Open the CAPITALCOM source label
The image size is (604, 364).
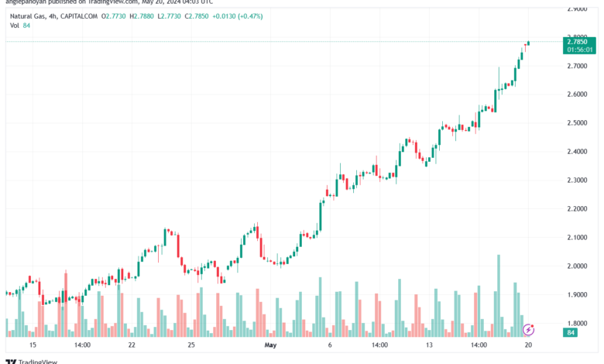[79, 16]
